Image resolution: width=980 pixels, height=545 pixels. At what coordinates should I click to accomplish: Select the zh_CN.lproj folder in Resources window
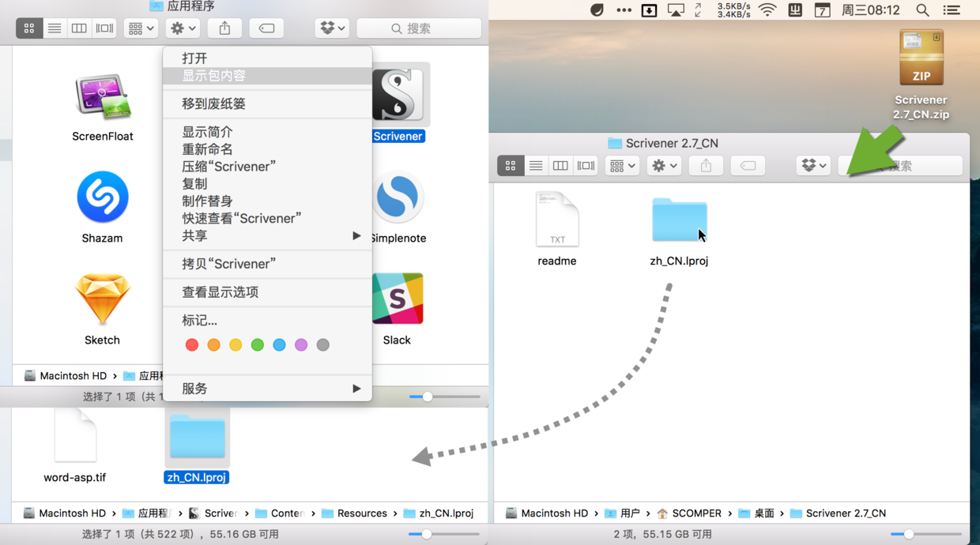(x=197, y=437)
